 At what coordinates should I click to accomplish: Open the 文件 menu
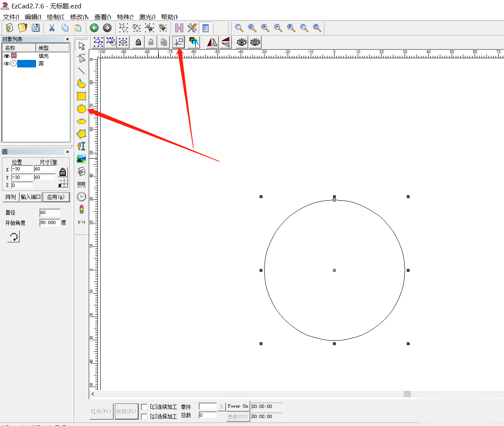(x=11, y=17)
